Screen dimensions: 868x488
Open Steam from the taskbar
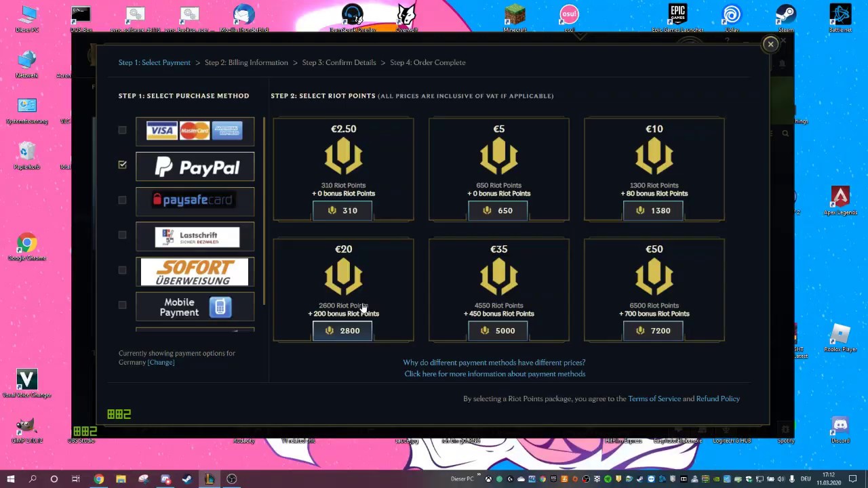[187, 479]
